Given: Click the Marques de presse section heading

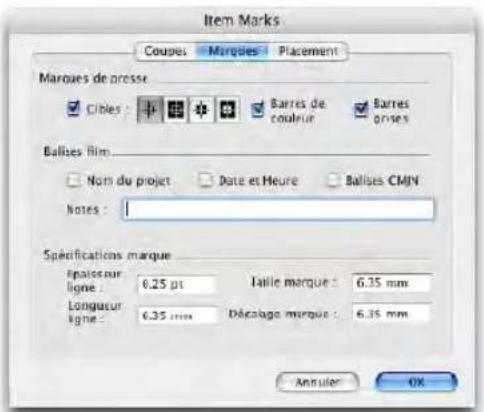Looking at the screenshot, I should 93,79.
